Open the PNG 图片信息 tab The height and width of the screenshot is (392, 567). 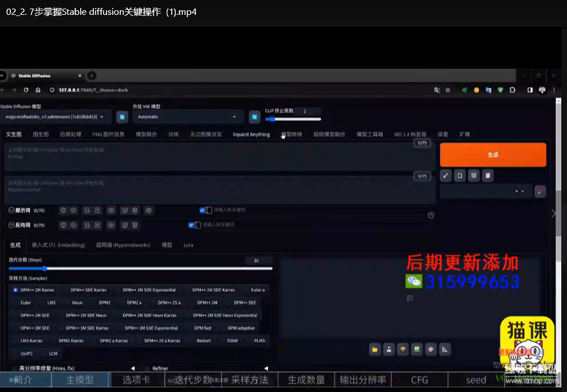[x=108, y=134]
